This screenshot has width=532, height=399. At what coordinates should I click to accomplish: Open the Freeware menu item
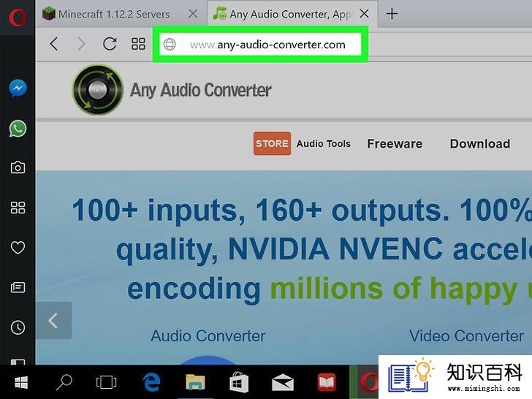tap(395, 144)
